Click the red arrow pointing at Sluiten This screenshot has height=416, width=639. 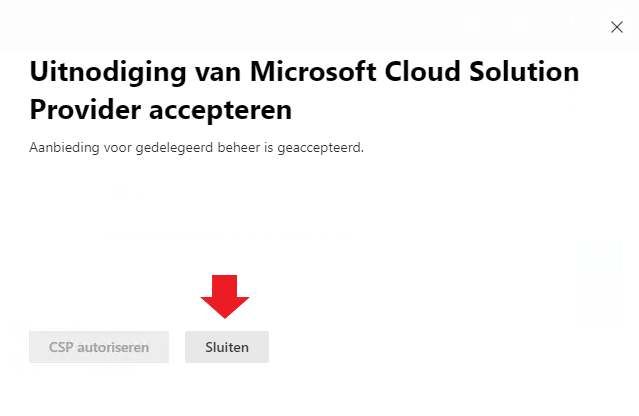coord(225,296)
